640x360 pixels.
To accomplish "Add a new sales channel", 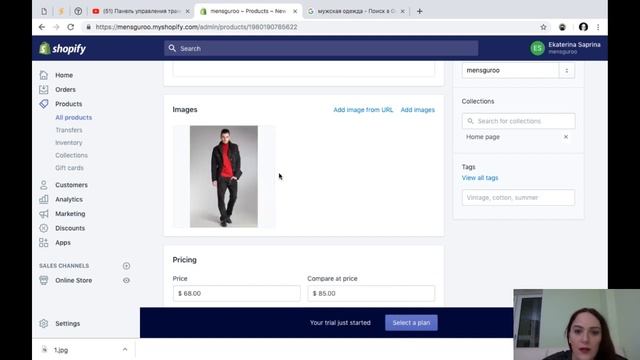I will coord(127,266).
